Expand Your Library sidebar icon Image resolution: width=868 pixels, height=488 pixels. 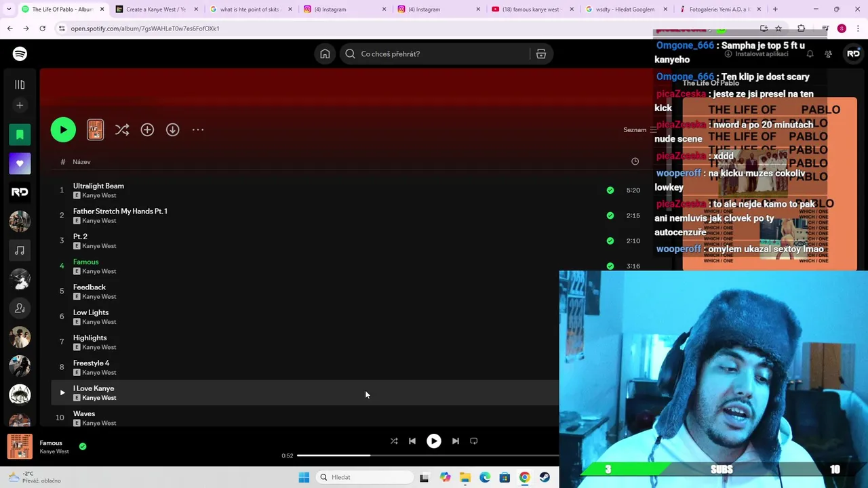tap(20, 85)
